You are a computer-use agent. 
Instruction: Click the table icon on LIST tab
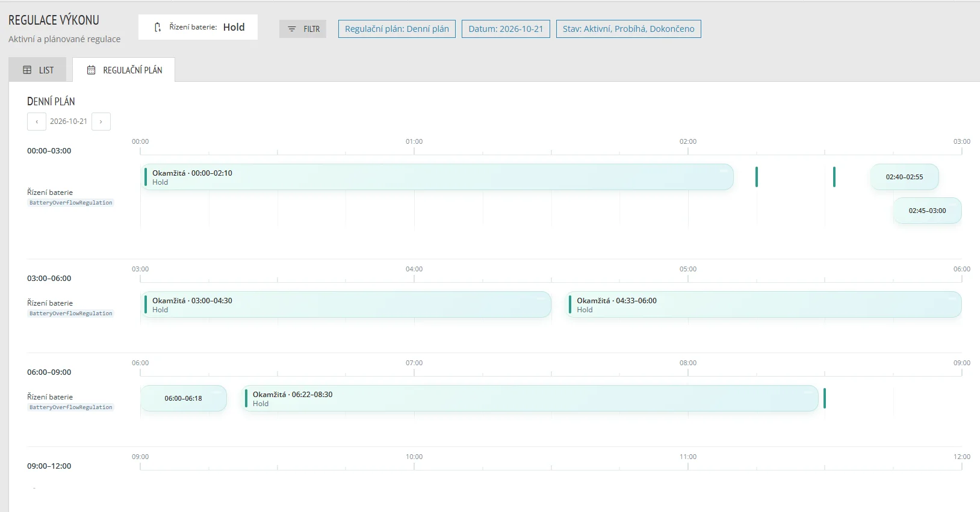point(27,70)
